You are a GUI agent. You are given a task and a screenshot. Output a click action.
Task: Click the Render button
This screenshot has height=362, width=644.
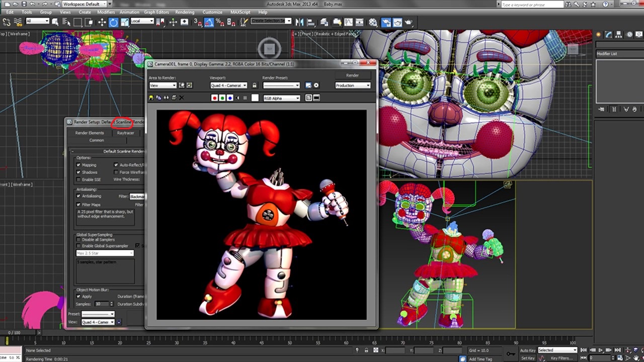coord(352,75)
